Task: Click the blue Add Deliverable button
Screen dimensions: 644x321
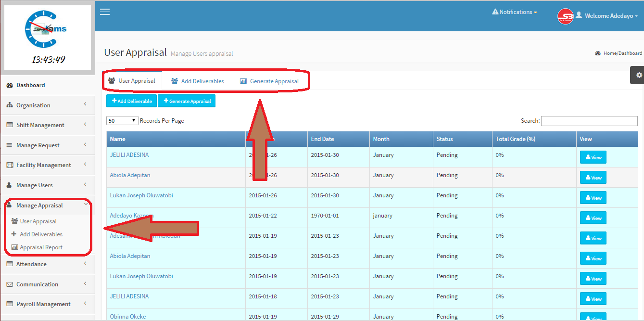Action: point(132,101)
